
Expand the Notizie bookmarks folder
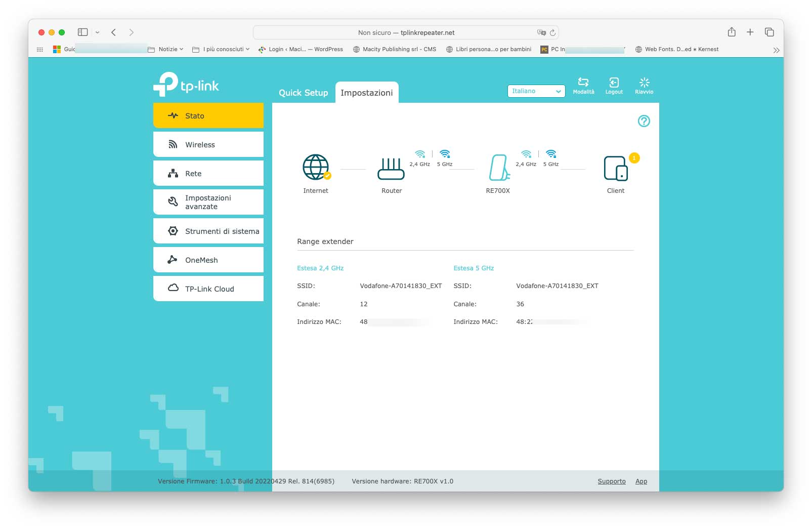coord(165,49)
